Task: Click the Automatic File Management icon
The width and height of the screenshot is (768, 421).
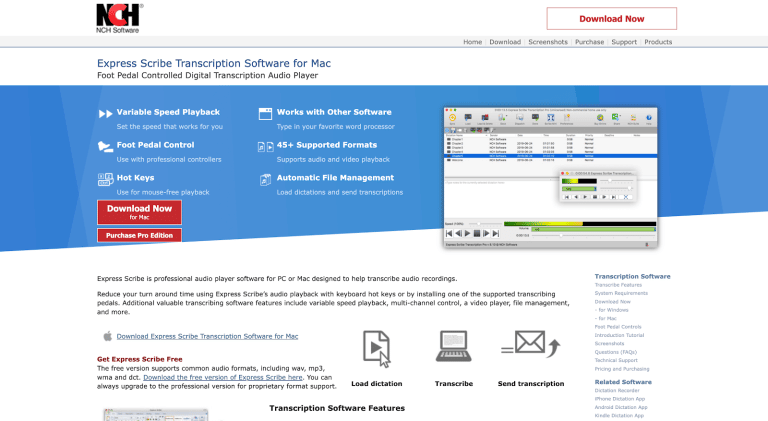Action: coord(265,178)
